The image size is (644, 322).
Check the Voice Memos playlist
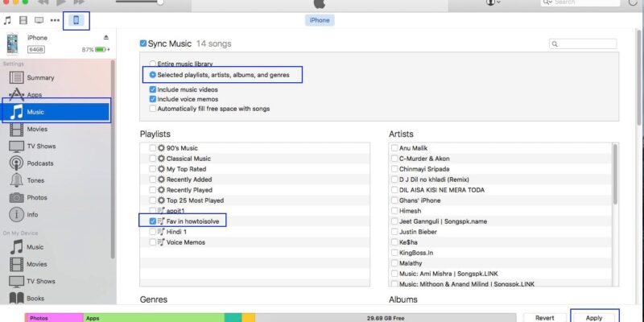tap(152, 242)
